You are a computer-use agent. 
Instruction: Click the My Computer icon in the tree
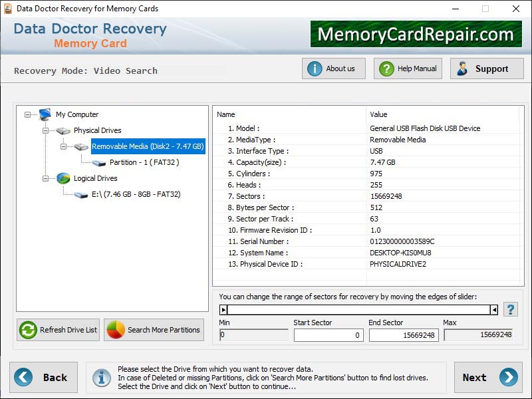[x=44, y=114]
